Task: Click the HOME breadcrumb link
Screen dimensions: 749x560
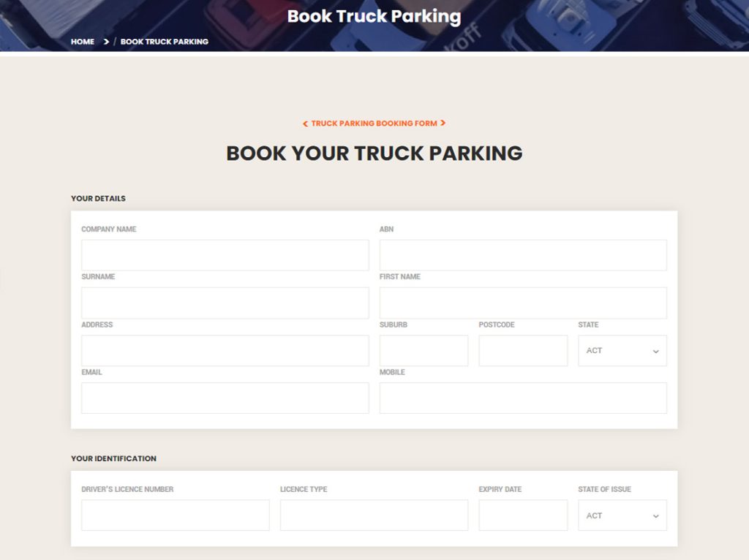Action: tap(83, 42)
